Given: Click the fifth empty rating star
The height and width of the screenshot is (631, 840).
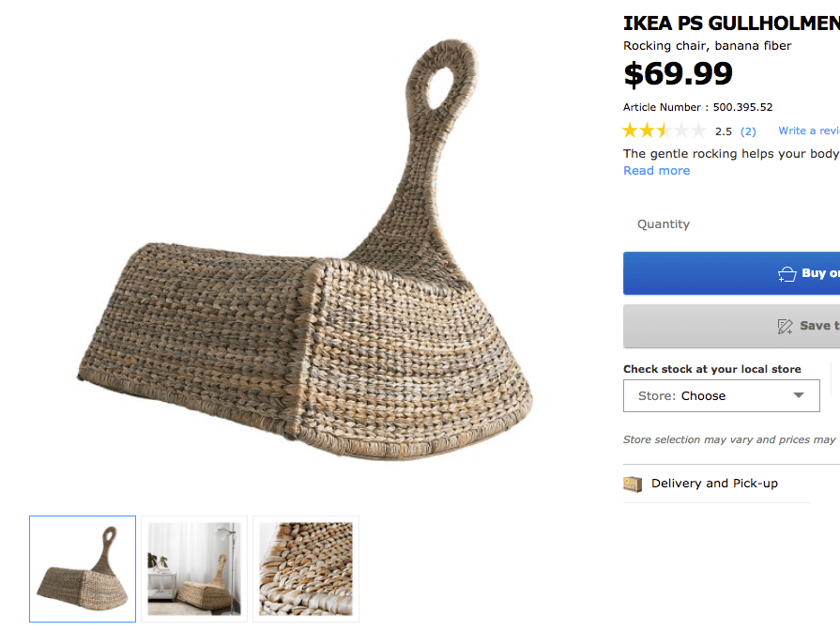Looking at the screenshot, I should point(698,131).
